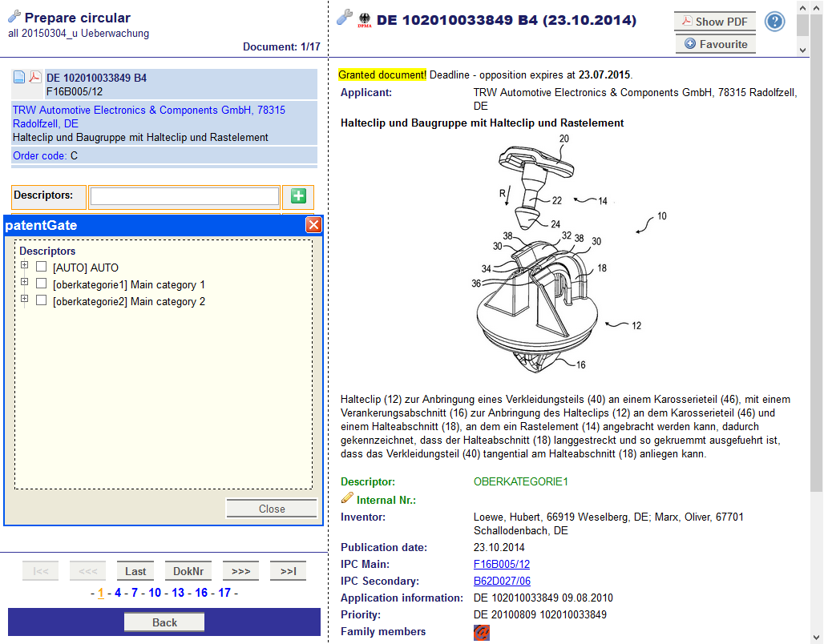Tick the Main category 1 checkbox

pos(41,284)
